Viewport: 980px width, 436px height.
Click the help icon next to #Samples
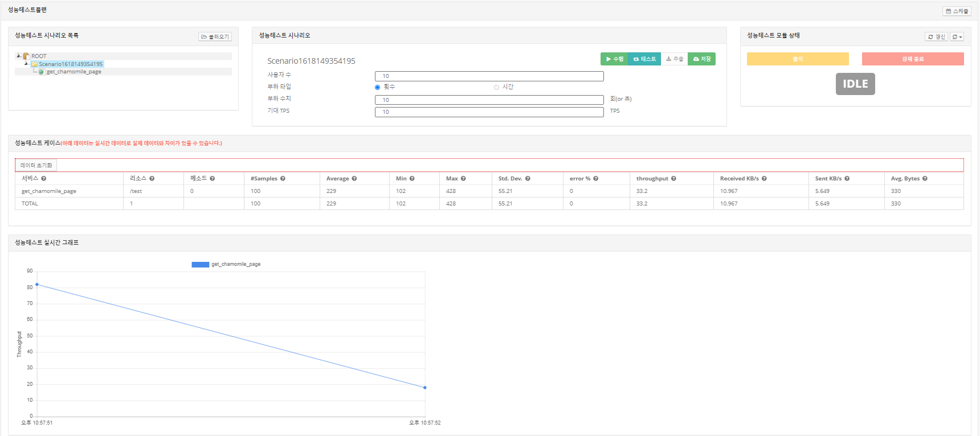283,179
